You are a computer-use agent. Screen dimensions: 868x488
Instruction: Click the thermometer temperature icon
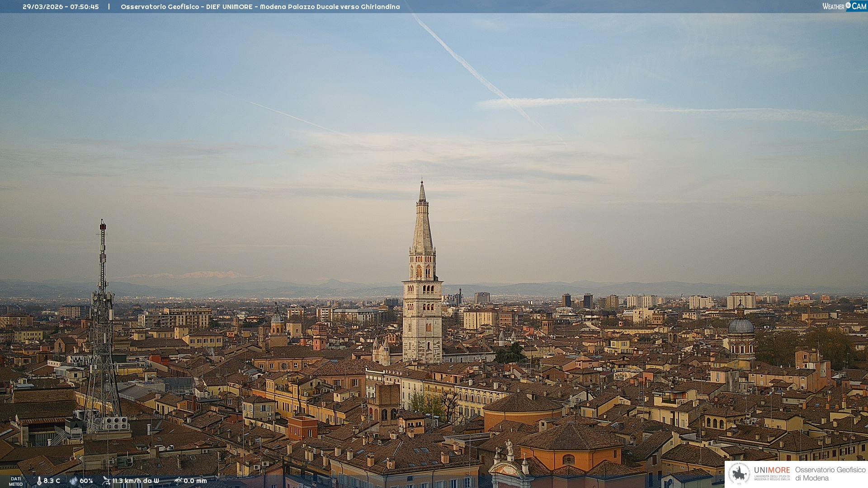[39, 481]
